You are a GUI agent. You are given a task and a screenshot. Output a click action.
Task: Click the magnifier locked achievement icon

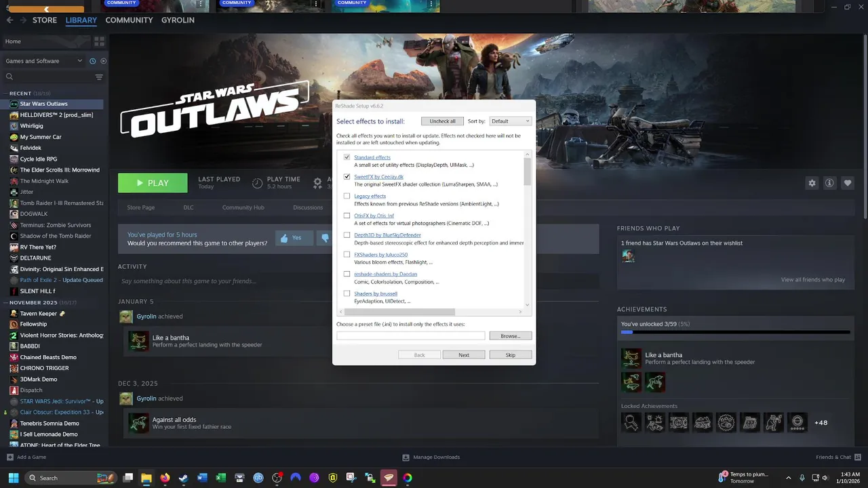631,422
